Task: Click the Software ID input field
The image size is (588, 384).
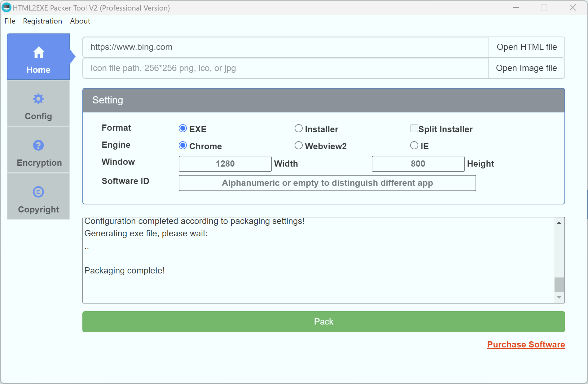Action: pyautogui.click(x=327, y=183)
